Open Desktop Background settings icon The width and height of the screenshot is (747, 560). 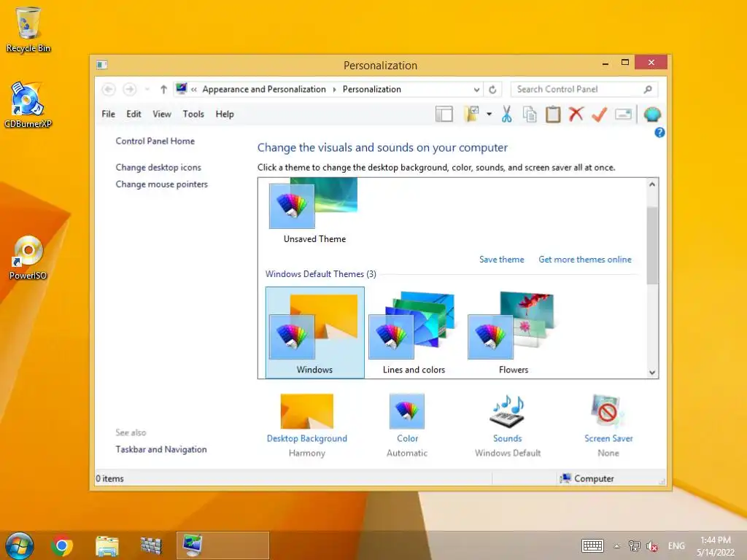[307, 411]
